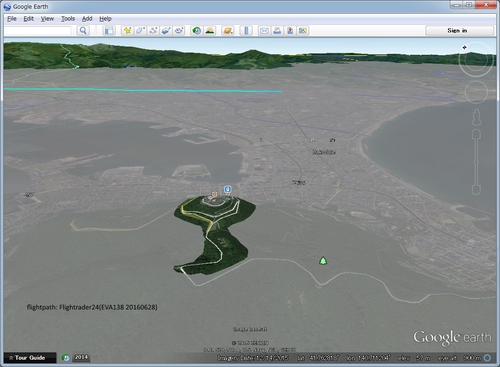Open the Add menu

coord(87,19)
